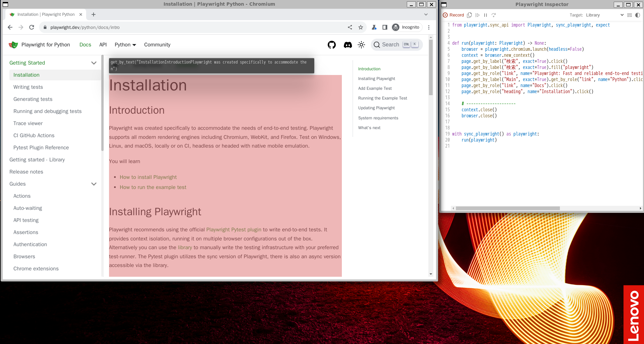The width and height of the screenshot is (644, 344).
Task: Click the share page icon in address bar
Action: pyautogui.click(x=350, y=27)
